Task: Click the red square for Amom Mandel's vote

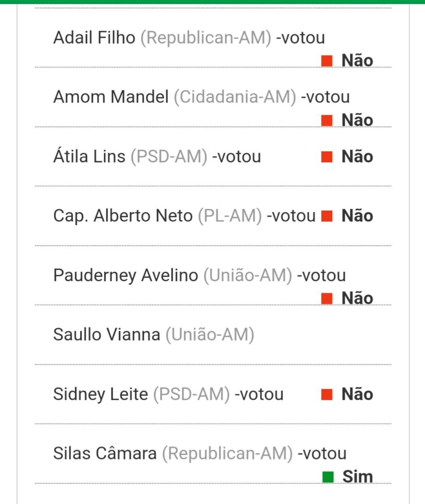Action: click(x=327, y=120)
